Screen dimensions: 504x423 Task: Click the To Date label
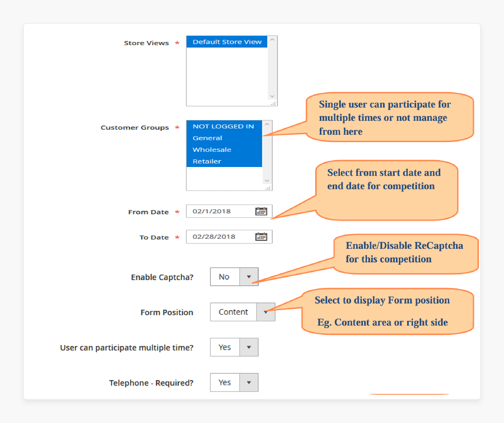click(154, 237)
